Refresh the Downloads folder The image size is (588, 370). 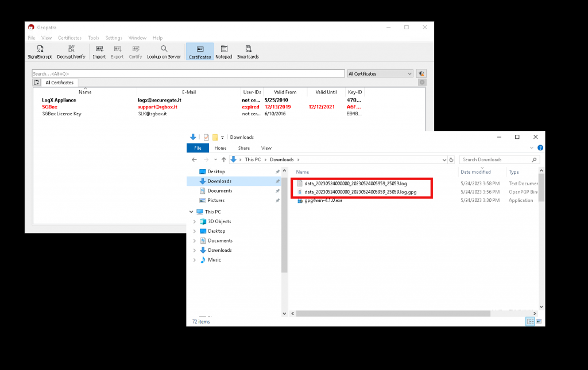pos(451,160)
